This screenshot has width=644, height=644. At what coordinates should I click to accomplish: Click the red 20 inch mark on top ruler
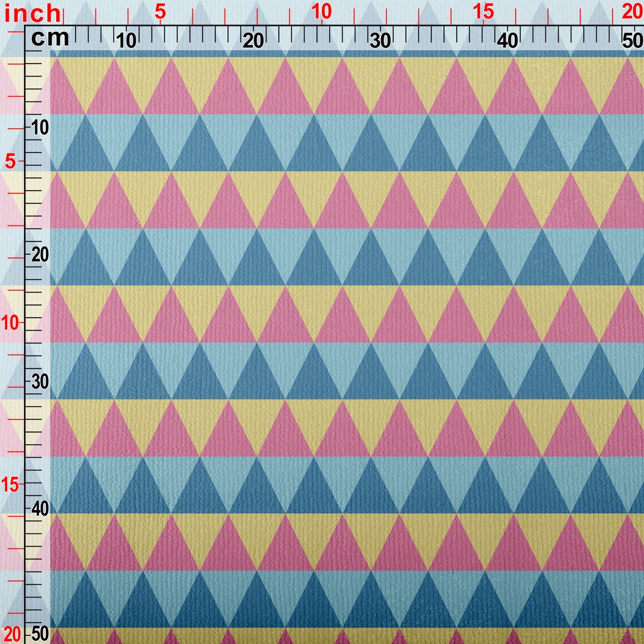click(631, 11)
